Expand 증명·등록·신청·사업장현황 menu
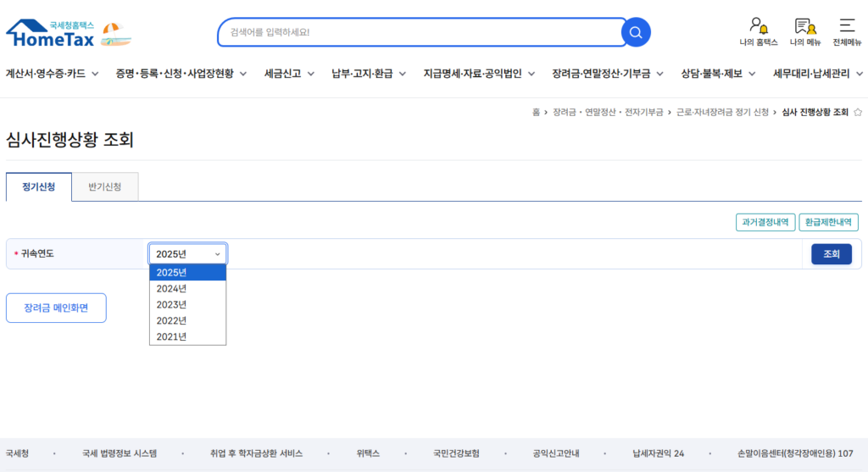Viewport: 868px width, 472px height. point(181,74)
